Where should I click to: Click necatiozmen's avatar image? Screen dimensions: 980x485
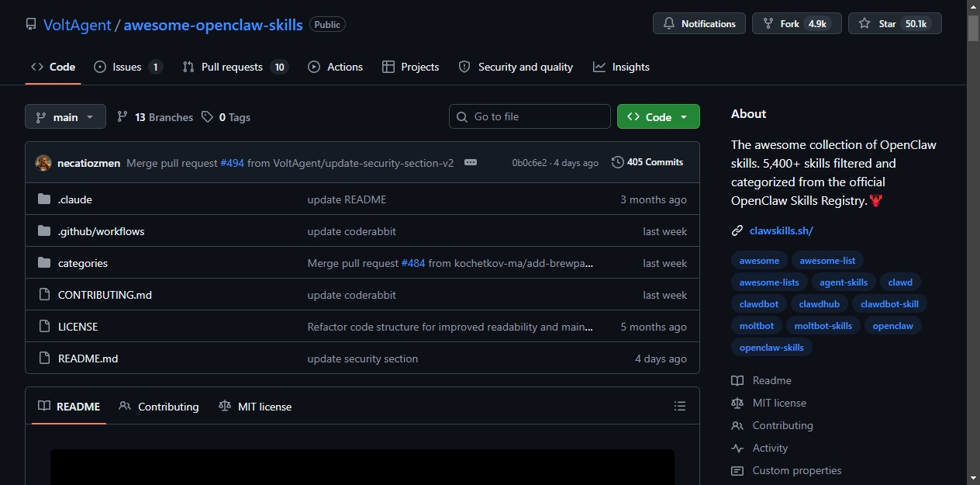[43, 163]
